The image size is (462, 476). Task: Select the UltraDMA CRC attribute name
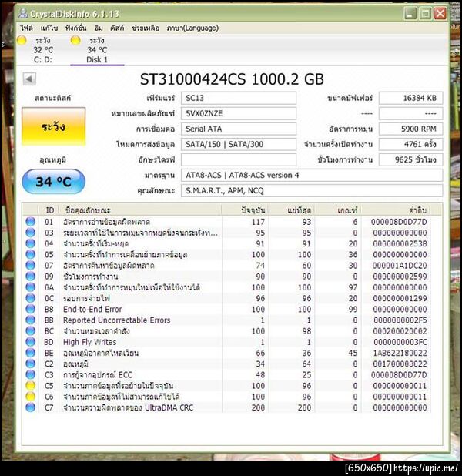click(x=128, y=407)
